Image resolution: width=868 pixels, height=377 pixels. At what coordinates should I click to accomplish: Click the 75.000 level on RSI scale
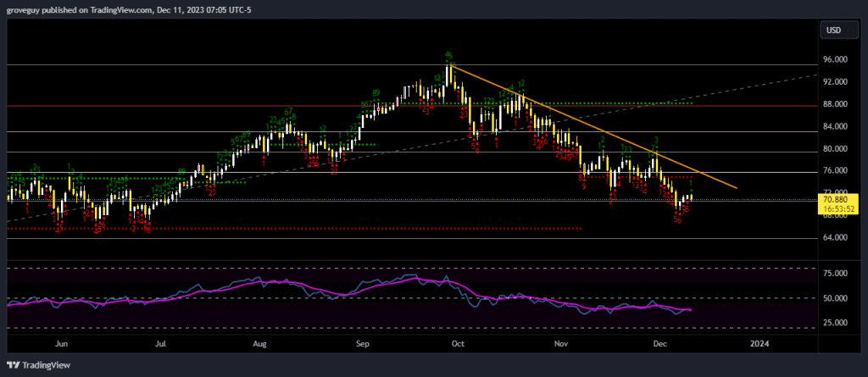(835, 274)
